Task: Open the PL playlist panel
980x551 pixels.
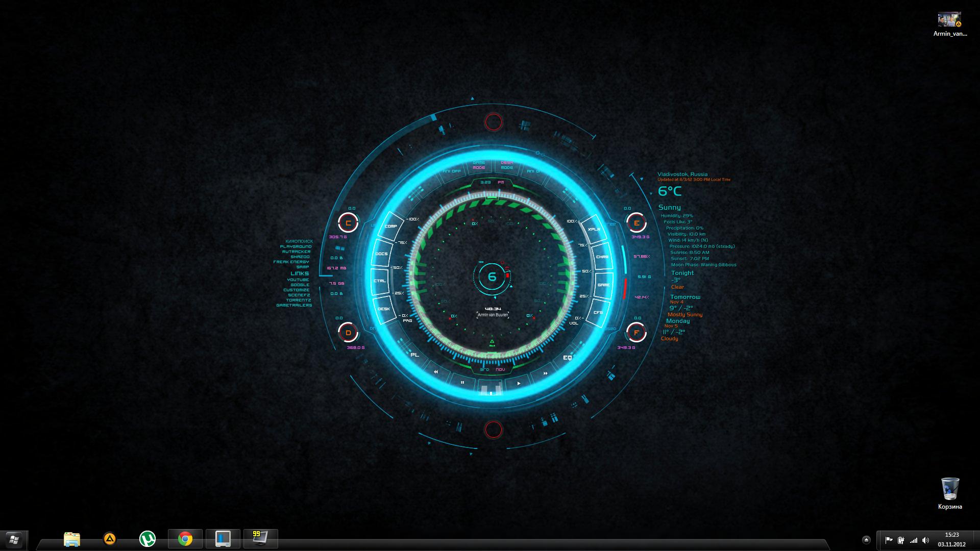Action: point(414,355)
